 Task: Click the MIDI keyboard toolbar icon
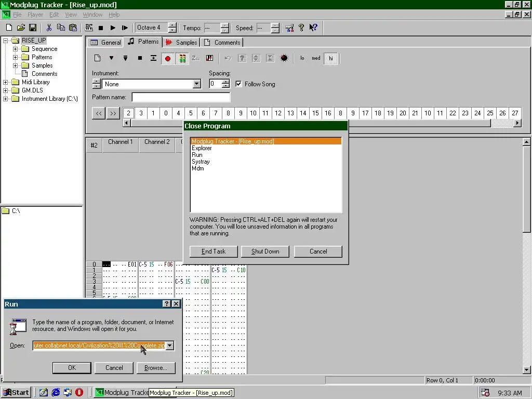[x=89, y=28]
